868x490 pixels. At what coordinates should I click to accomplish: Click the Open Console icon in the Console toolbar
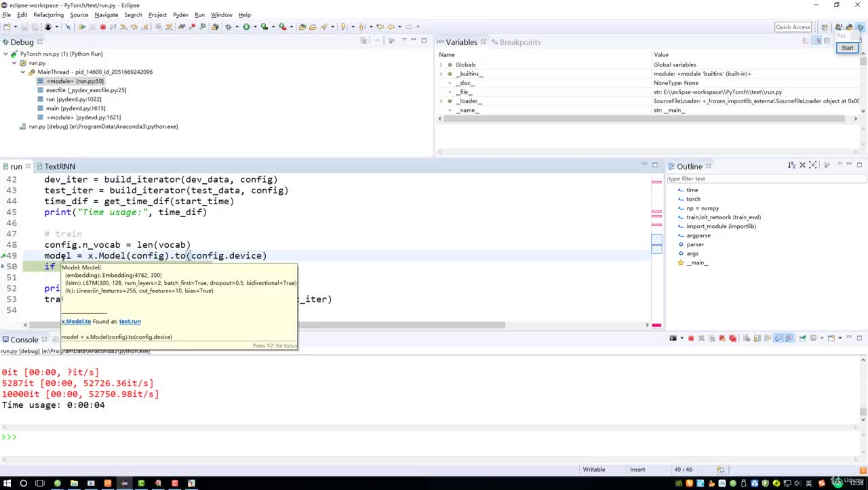pos(831,338)
